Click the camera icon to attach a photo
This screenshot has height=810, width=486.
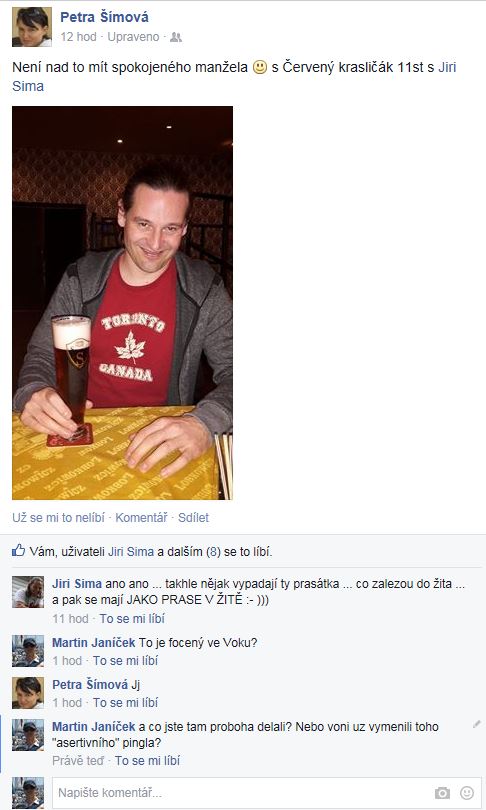(x=442, y=792)
